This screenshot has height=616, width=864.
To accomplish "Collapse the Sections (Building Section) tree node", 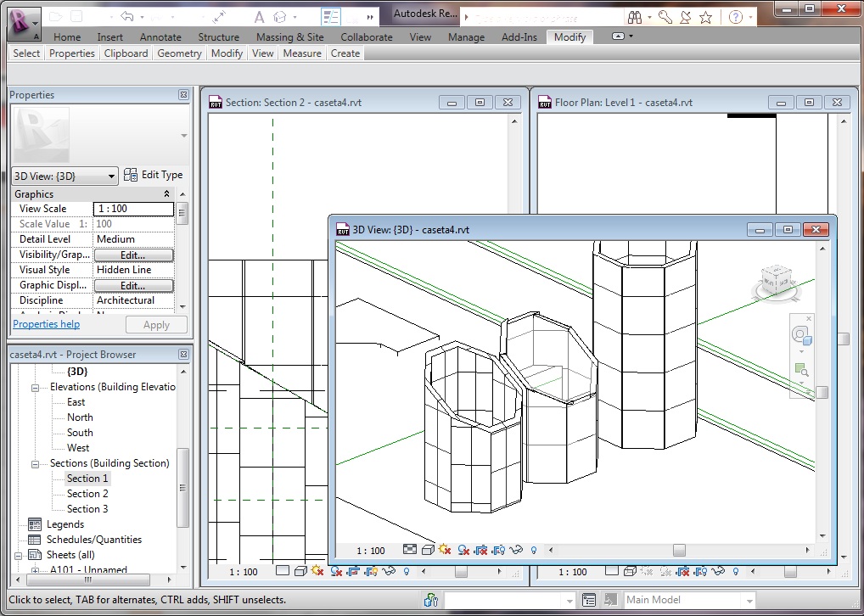I will point(36,463).
